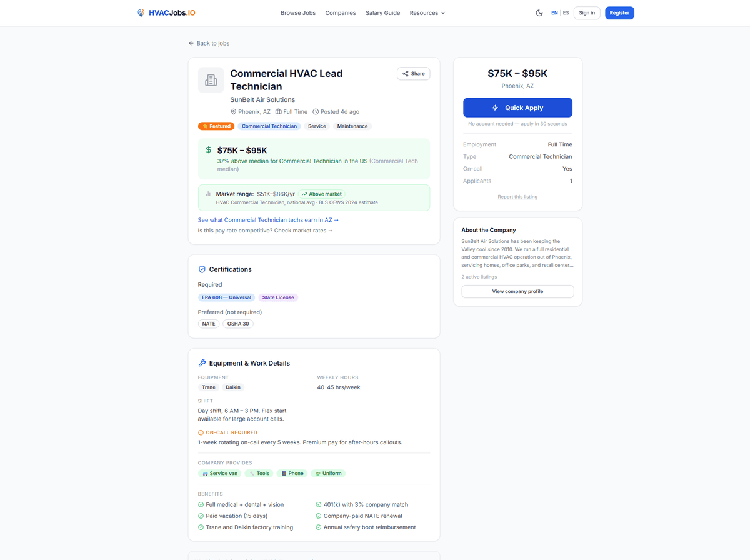The width and height of the screenshot is (750, 560).
Task: Click the Equipment & Work Details wrench icon
Action: 202,363
